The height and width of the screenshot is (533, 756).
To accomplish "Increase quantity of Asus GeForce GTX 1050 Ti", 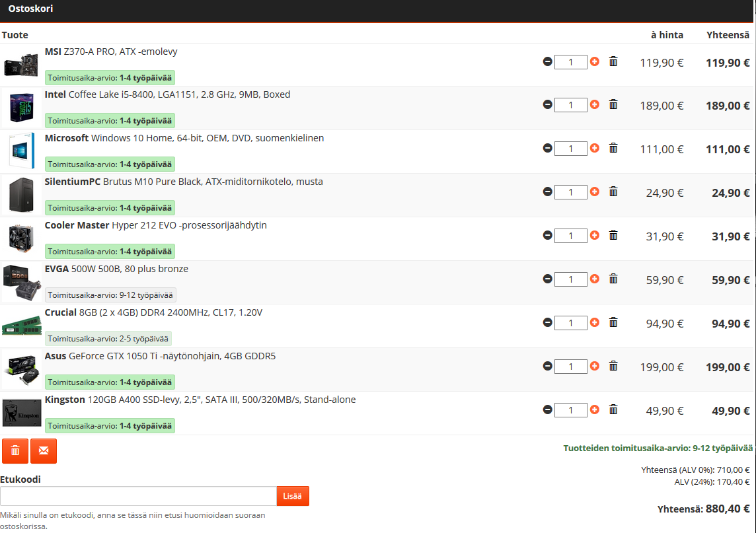I will (595, 366).
